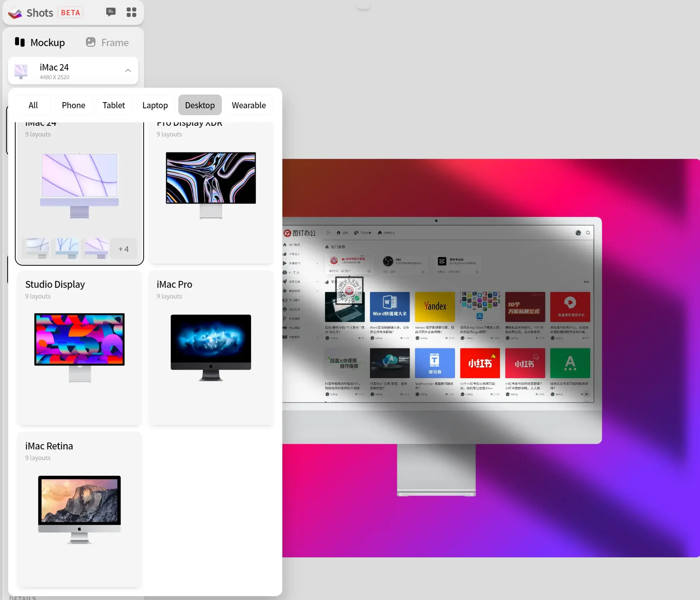700x600 pixels.
Task: Click the home icon in mockup header
Action: click(x=338, y=233)
